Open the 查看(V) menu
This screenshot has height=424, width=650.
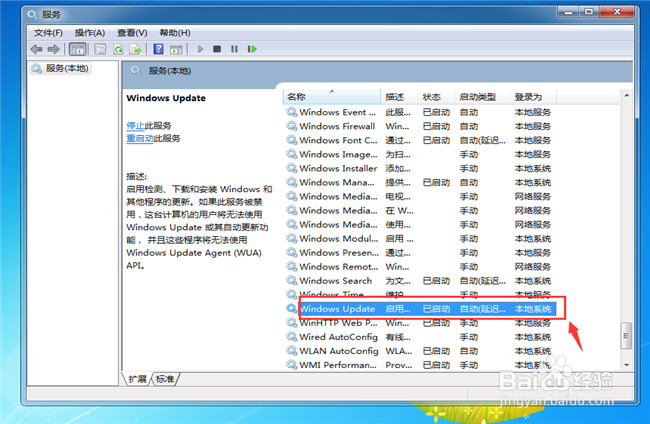[132, 33]
